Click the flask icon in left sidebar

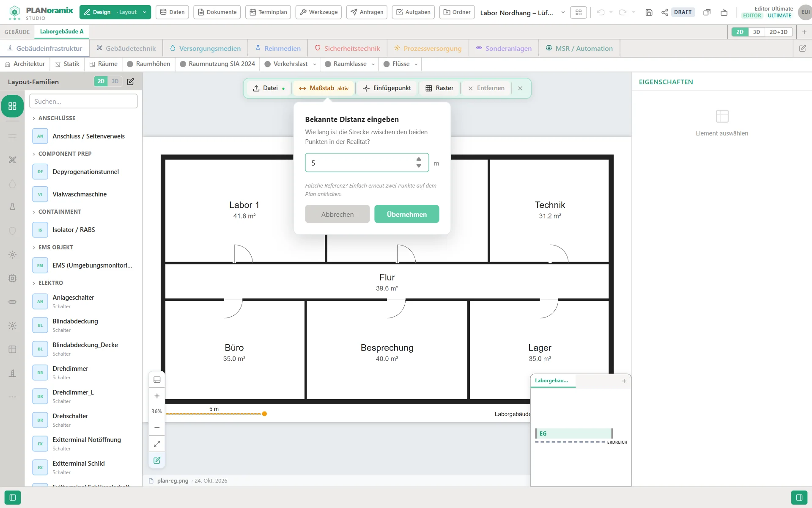pos(12,207)
